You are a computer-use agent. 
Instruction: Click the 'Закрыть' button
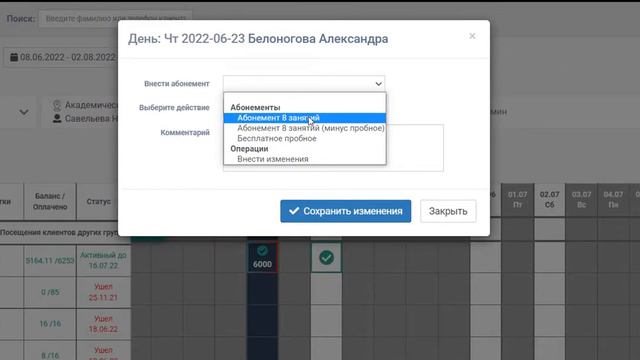click(x=448, y=211)
